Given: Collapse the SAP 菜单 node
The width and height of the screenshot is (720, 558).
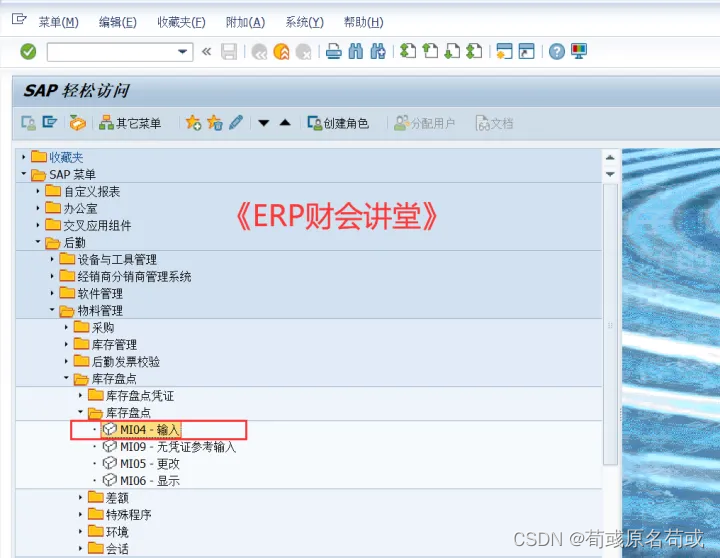Looking at the screenshot, I should tap(23, 174).
